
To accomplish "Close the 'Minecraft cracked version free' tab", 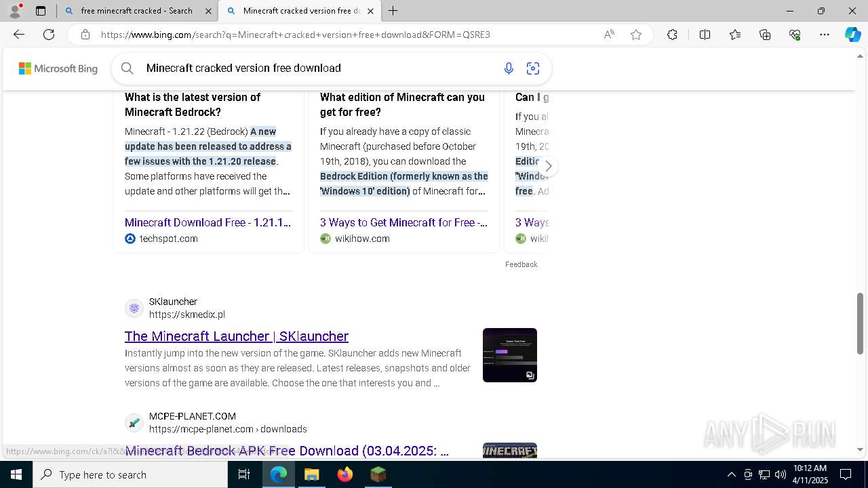I will (x=370, y=11).
